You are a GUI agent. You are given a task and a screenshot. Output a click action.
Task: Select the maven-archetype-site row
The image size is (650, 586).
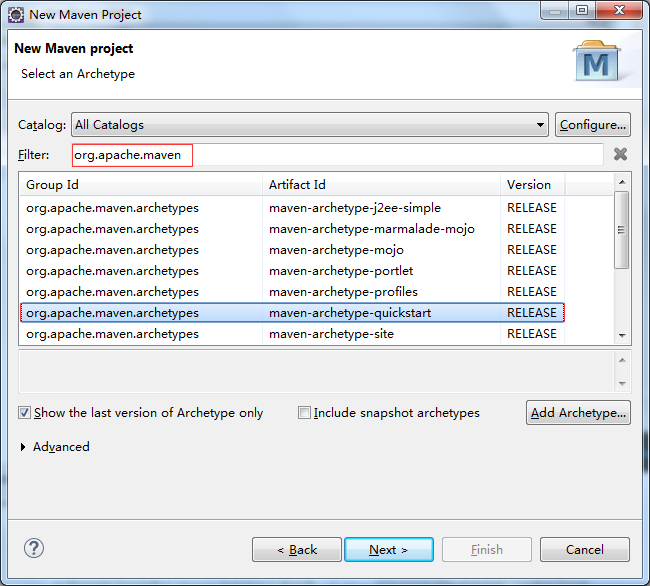point(292,334)
